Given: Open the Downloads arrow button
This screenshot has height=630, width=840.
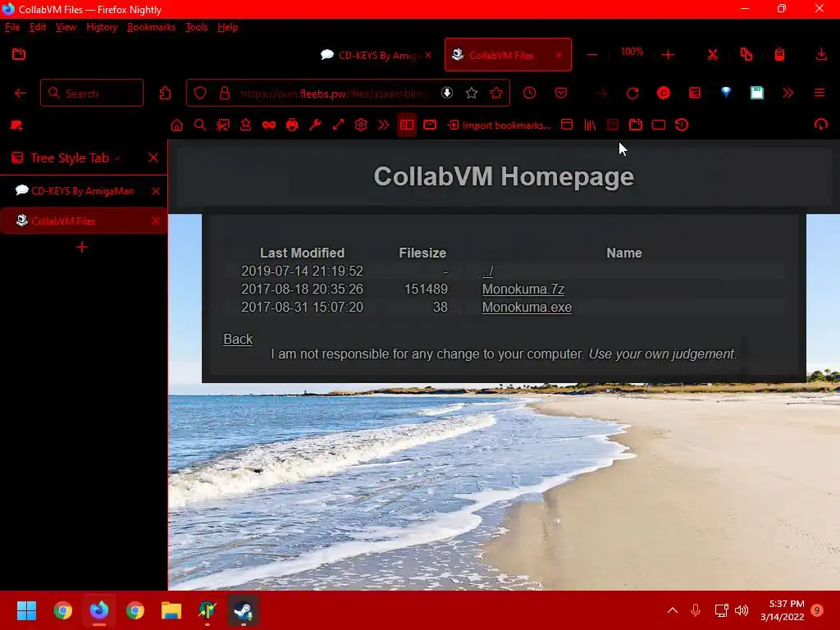Looking at the screenshot, I should [x=820, y=54].
